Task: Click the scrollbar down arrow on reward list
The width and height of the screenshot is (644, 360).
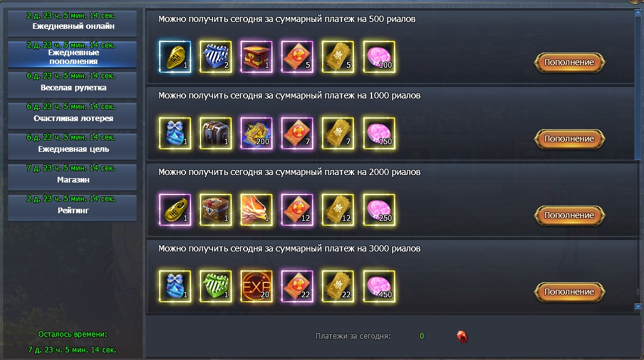Action: [x=638, y=306]
